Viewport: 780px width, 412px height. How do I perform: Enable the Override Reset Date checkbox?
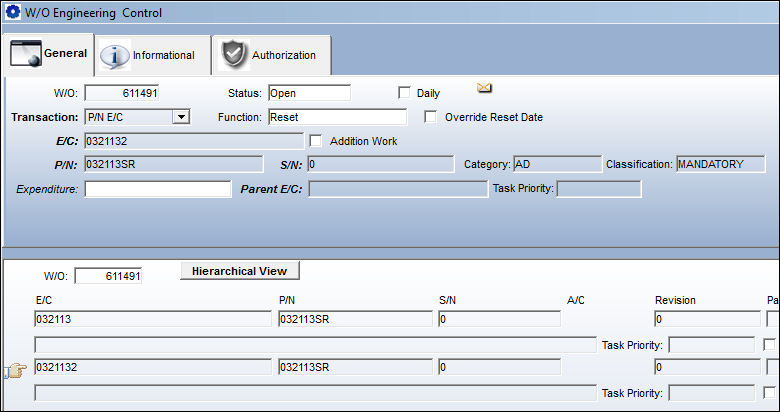tap(430, 116)
